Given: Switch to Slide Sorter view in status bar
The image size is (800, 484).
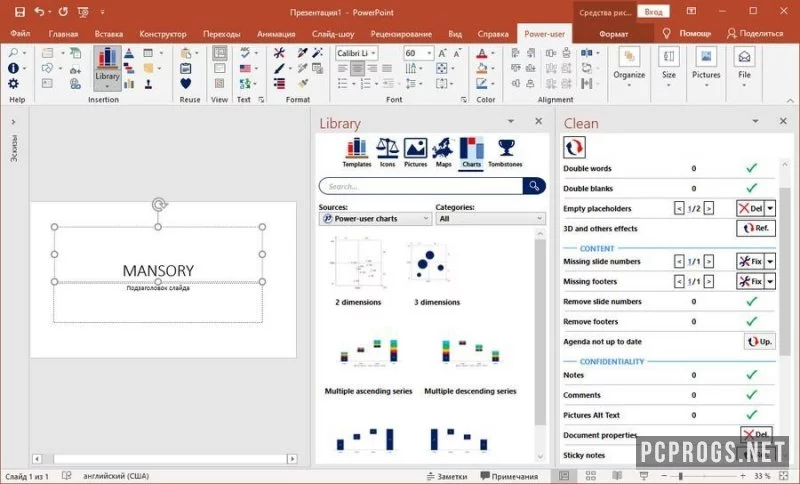Looking at the screenshot, I should pos(591,476).
